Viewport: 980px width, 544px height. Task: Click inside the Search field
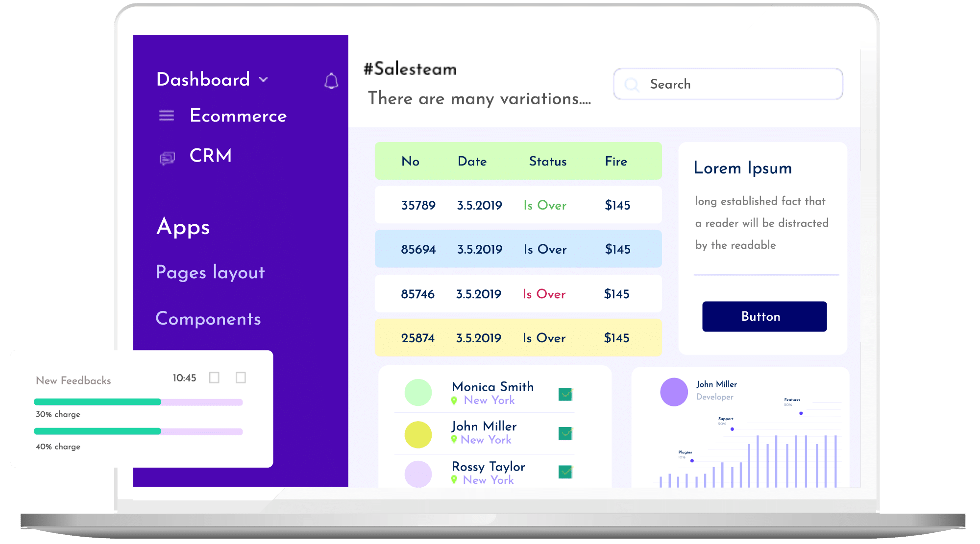(x=735, y=84)
